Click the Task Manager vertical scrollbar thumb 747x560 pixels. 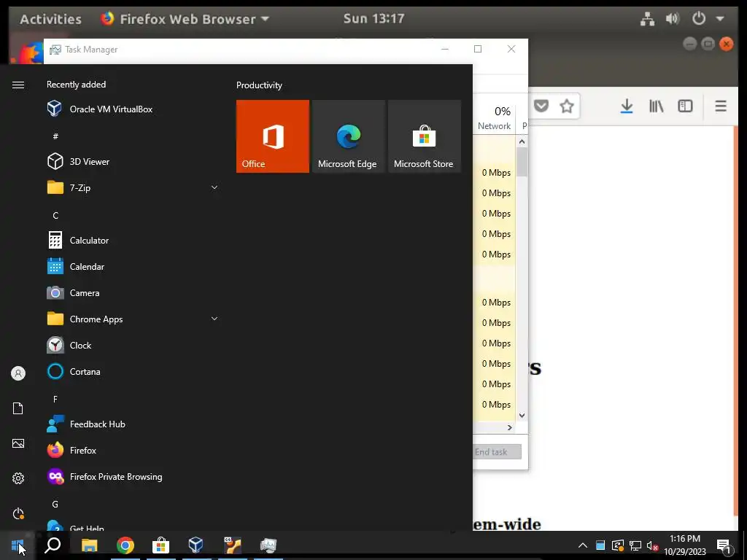(522, 162)
